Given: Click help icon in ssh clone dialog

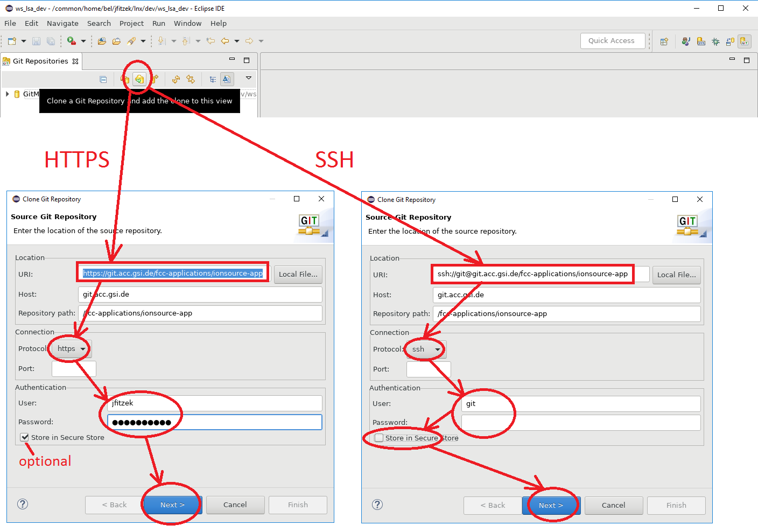Looking at the screenshot, I should click(x=377, y=505).
